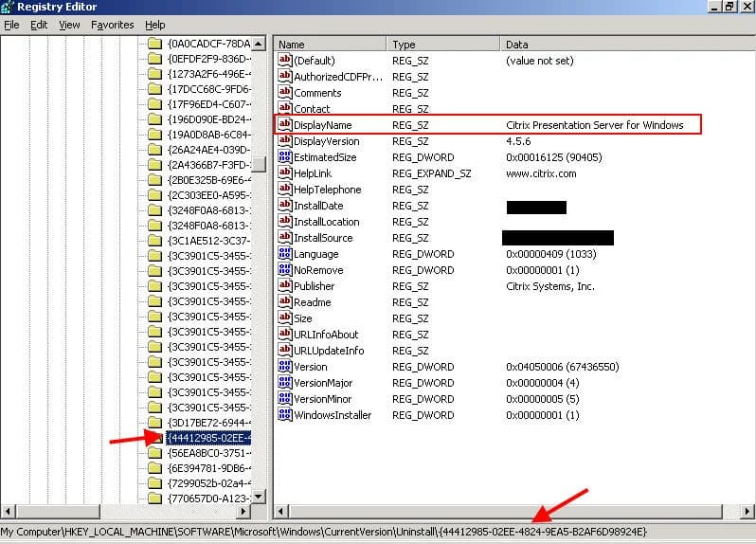Select the {2A4366B7-F3FD registry key
Viewport: 756px width, 544px height.
pos(209,165)
